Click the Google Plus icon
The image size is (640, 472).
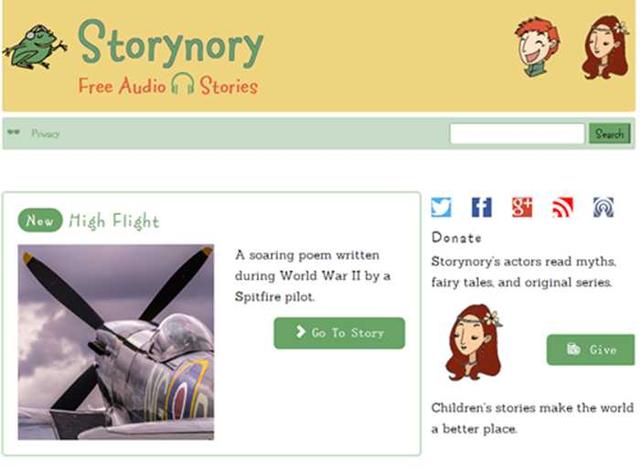pyautogui.click(x=522, y=207)
